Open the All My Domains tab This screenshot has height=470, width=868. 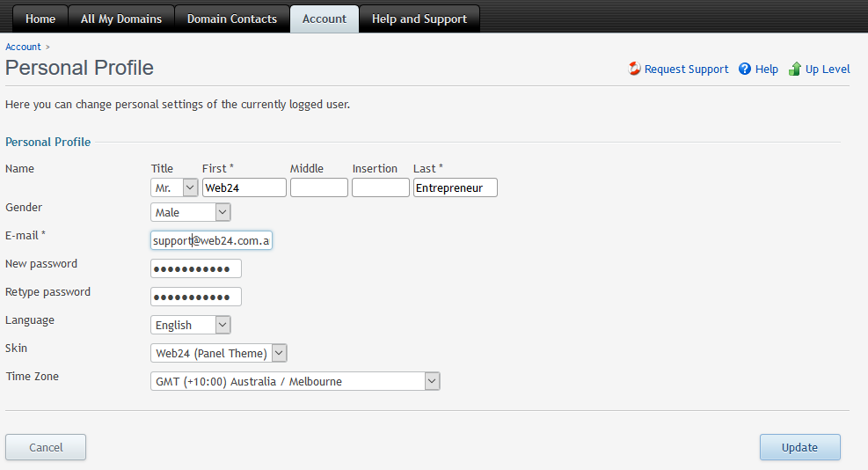(121, 18)
